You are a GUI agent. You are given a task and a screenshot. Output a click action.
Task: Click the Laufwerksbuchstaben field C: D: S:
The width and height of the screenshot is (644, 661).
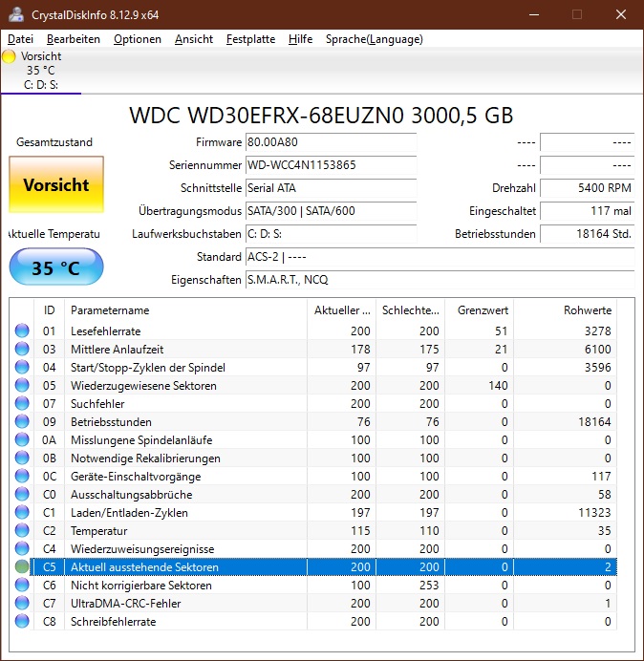tap(331, 233)
